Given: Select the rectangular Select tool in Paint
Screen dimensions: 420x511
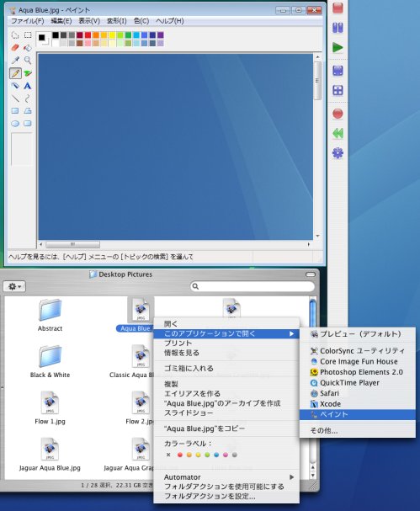Looking at the screenshot, I should (28, 35).
